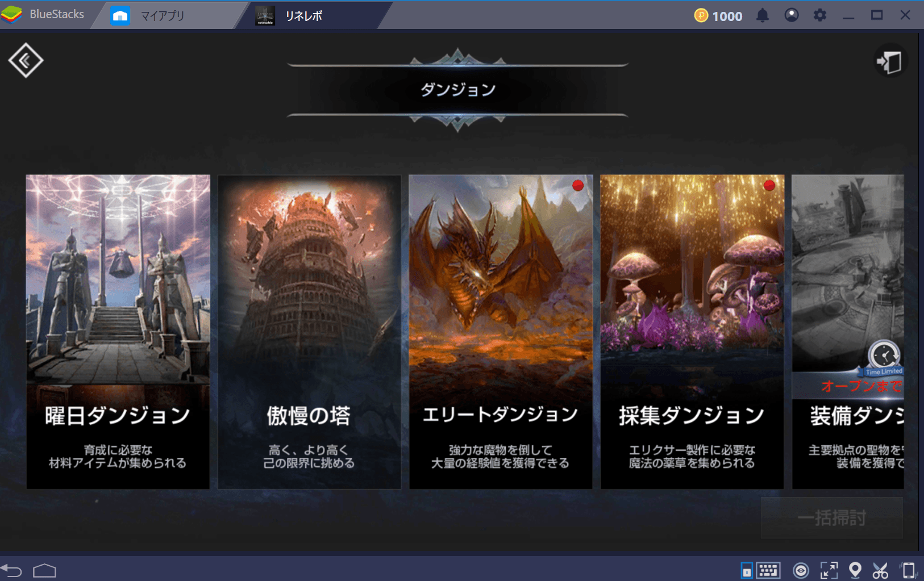This screenshot has width=924, height=581.
Task: Open the account profile icon
Action: click(x=791, y=15)
